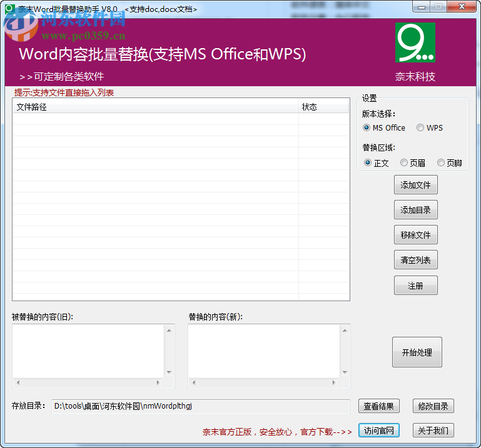
Task: Click the 添加目录 button
Action: [x=416, y=210]
